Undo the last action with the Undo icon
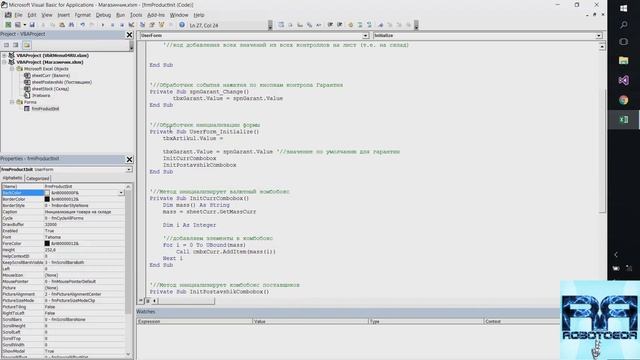Image resolution: width=640 pixels, height=360 pixels. pyautogui.click(x=82, y=25)
